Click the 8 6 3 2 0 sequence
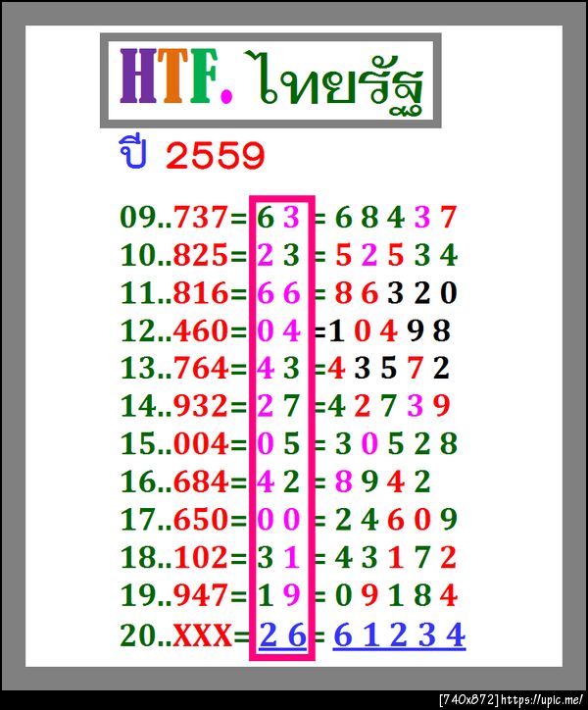Screen dimensions: 588x710 pos(396,293)
